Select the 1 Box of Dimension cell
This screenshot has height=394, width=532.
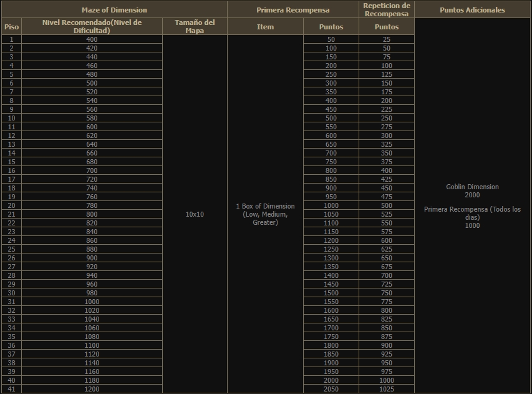[265, 214]
